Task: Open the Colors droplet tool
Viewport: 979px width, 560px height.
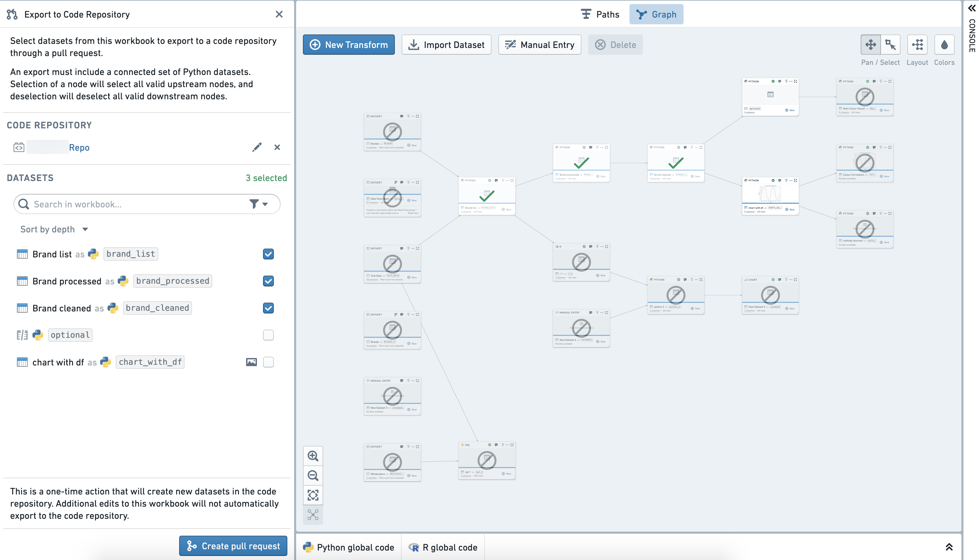Action: click(x=944, y=45)
